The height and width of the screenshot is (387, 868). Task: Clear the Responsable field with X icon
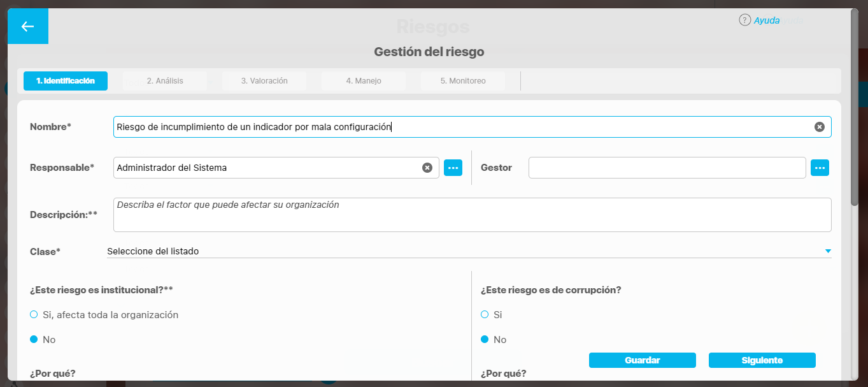(427, 168)
